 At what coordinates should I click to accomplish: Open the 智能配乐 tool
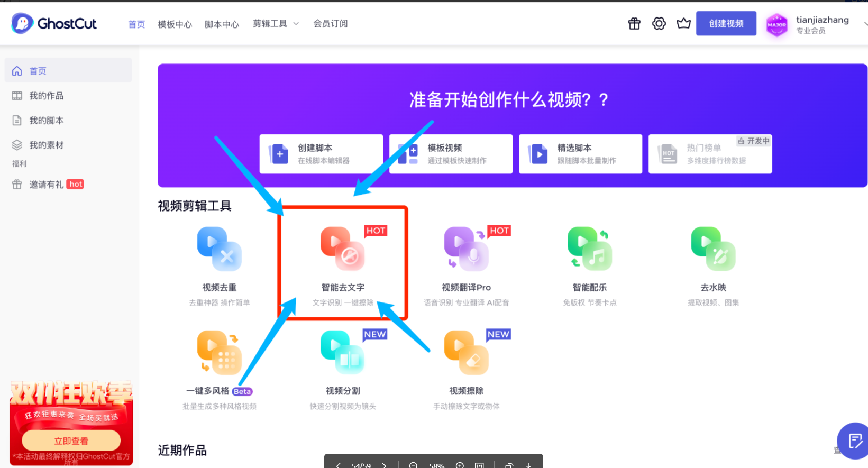pyautogui.click(x=590, y=267)
